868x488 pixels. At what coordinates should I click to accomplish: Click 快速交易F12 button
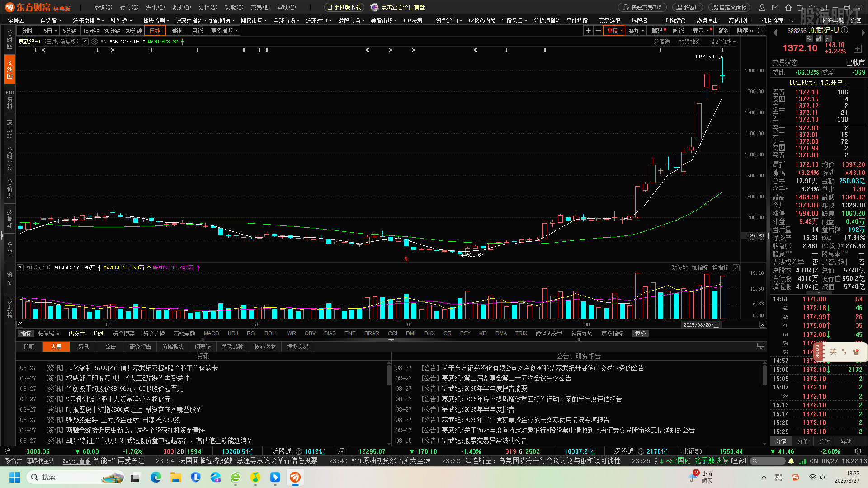click(x=642, y=7)
